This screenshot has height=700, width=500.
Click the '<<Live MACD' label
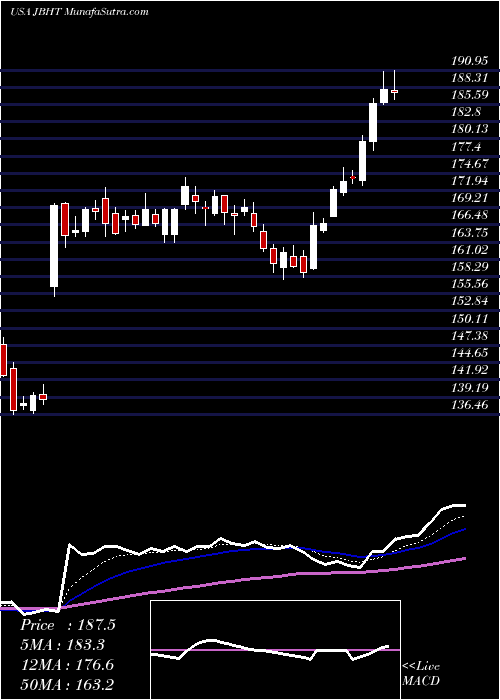[x=421, y=674]
